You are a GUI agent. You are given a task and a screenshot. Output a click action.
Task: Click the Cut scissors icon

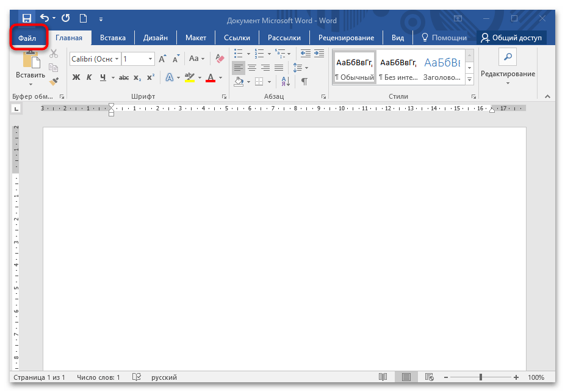pyautogui.click(x=54, y=54)
